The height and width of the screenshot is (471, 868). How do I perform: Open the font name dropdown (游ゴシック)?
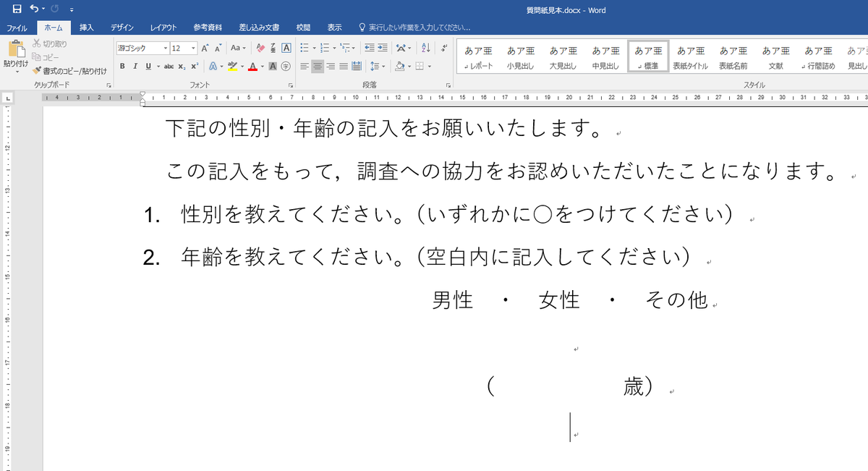[x=166, y=48]
